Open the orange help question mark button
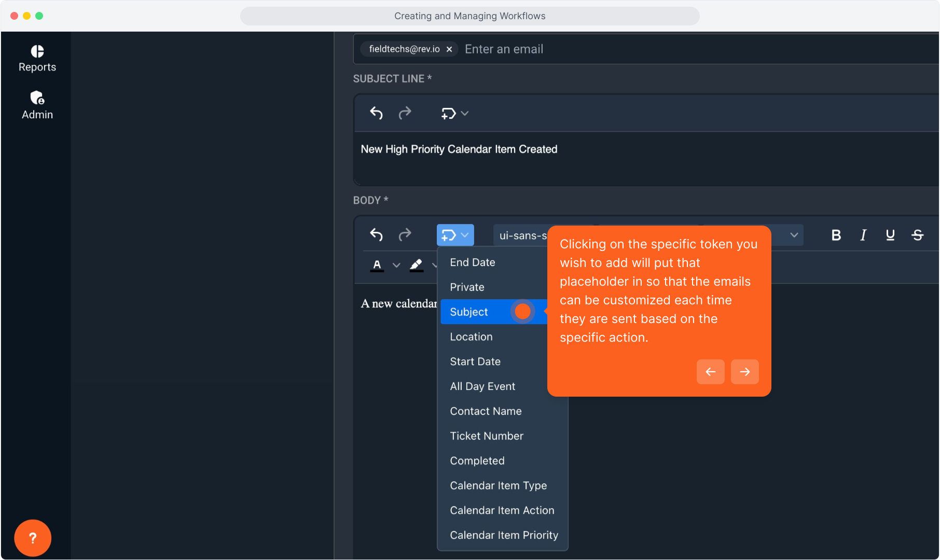 click(33, 538)
